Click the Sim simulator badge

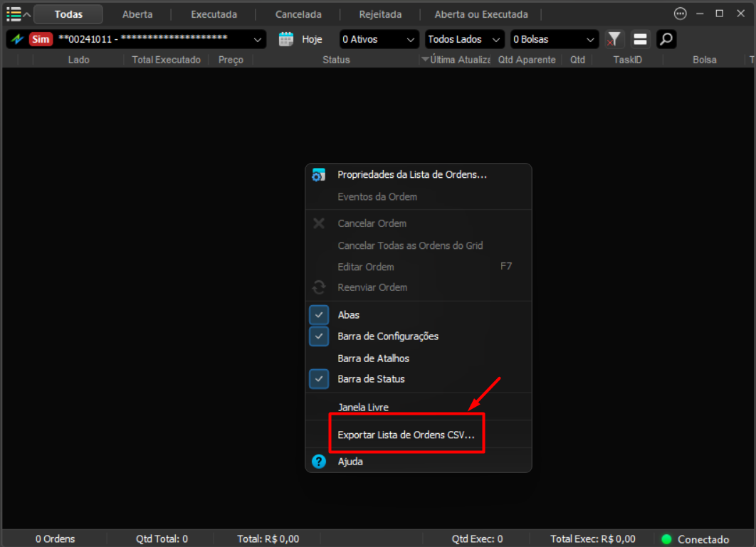pyautogui.click(x=41, y=39)
